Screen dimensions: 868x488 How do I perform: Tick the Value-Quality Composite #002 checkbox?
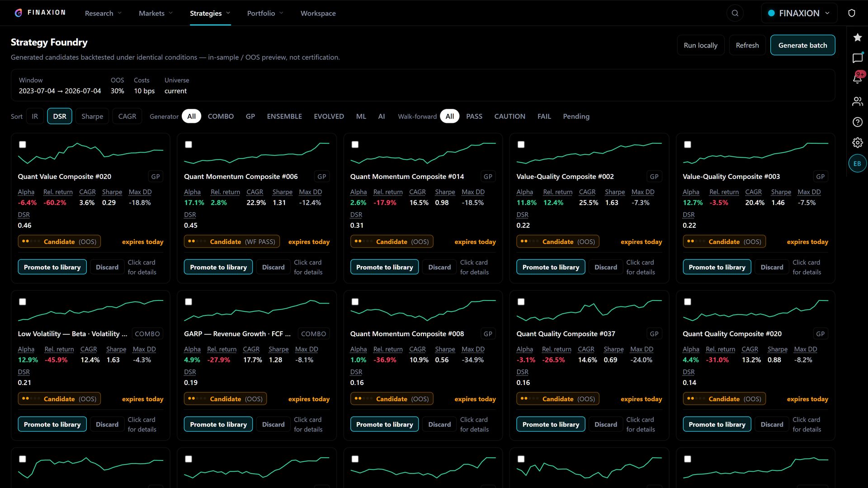521,145
